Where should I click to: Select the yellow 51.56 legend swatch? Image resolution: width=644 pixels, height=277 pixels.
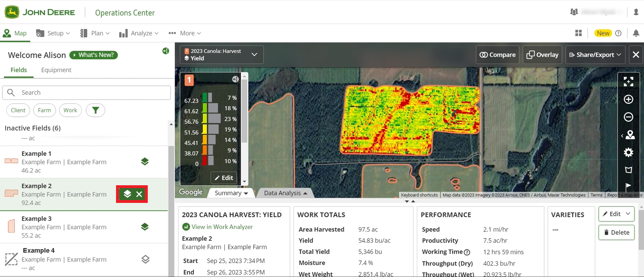[205, 129]
